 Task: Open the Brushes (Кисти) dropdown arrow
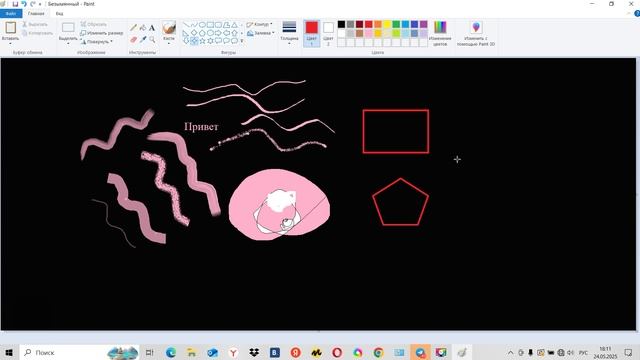(x=169, y=43)
